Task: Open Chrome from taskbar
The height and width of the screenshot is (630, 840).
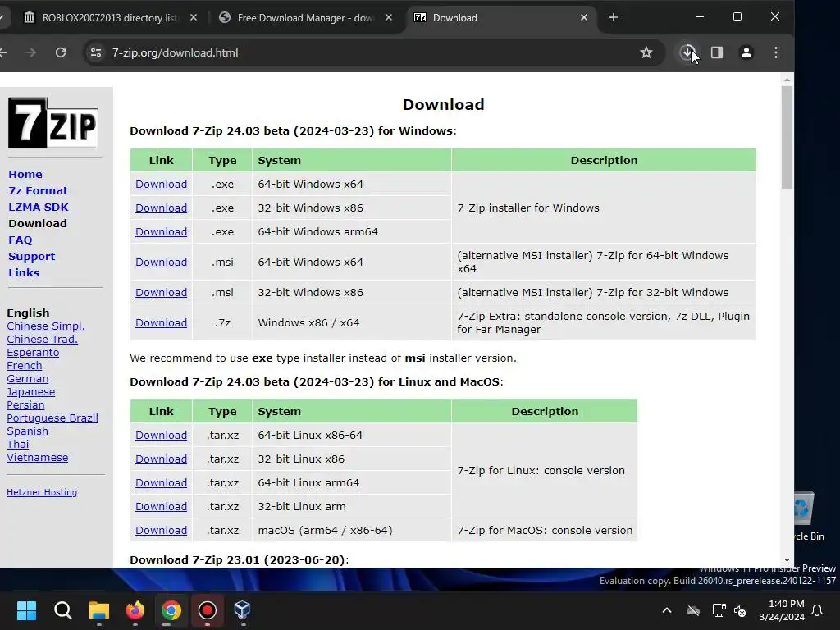Action: tap(171, 610)
